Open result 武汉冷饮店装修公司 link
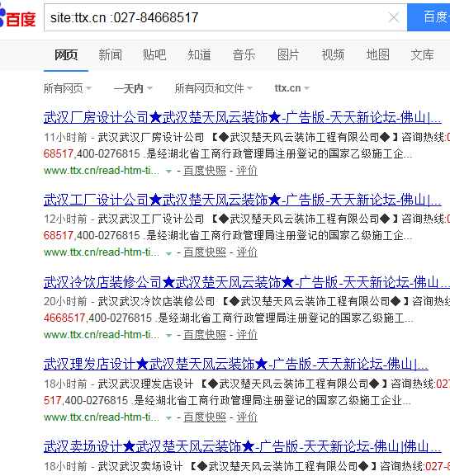This screenshot has height=476, width=450. coord(247,283)
